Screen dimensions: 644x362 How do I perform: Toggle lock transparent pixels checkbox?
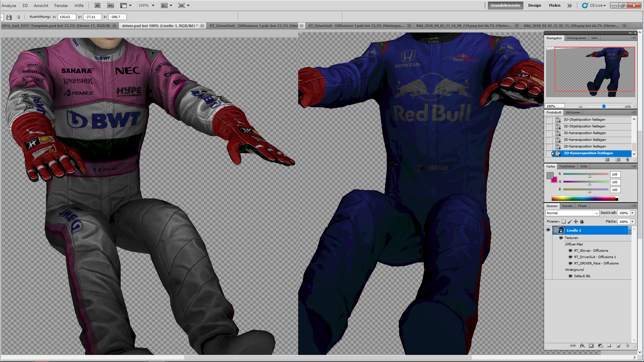click(564, 222)
